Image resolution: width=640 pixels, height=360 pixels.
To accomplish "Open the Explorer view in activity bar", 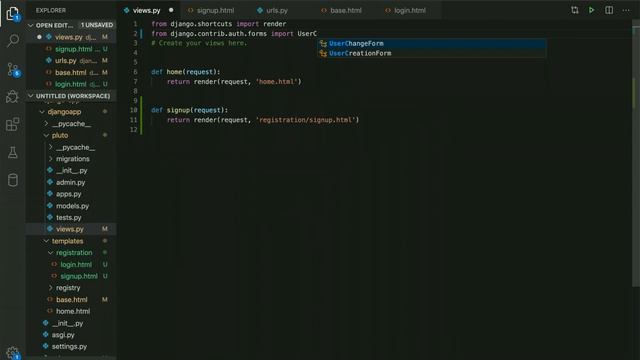I will [13, 14].
